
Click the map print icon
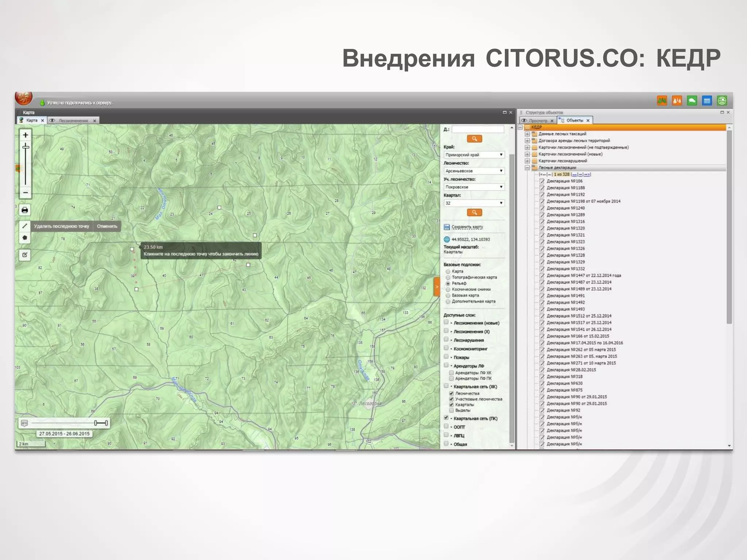[x=25, y=210]
